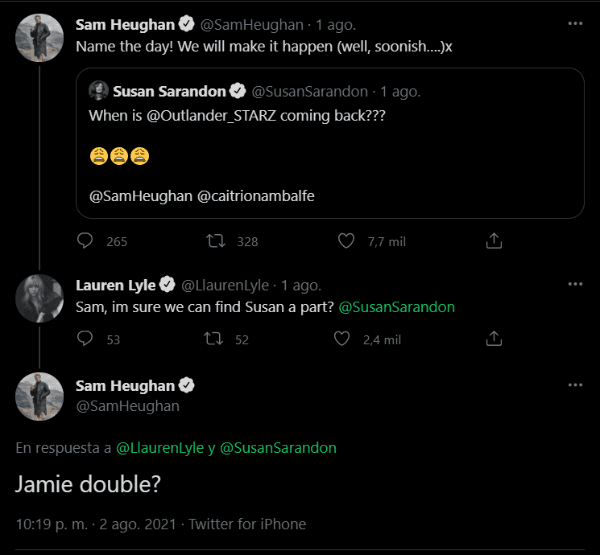Retweet Lauren Lyle's tweet
The image size is (600, 555).
(x=214, y=339)
